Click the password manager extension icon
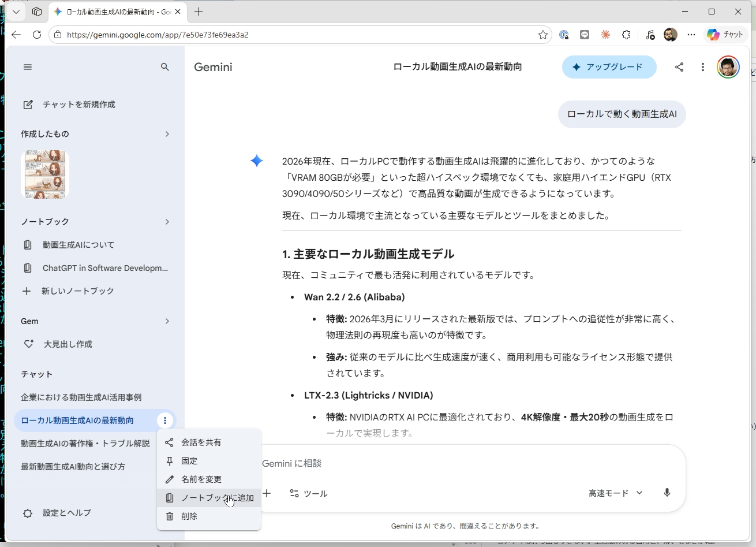 coord(564,35)
